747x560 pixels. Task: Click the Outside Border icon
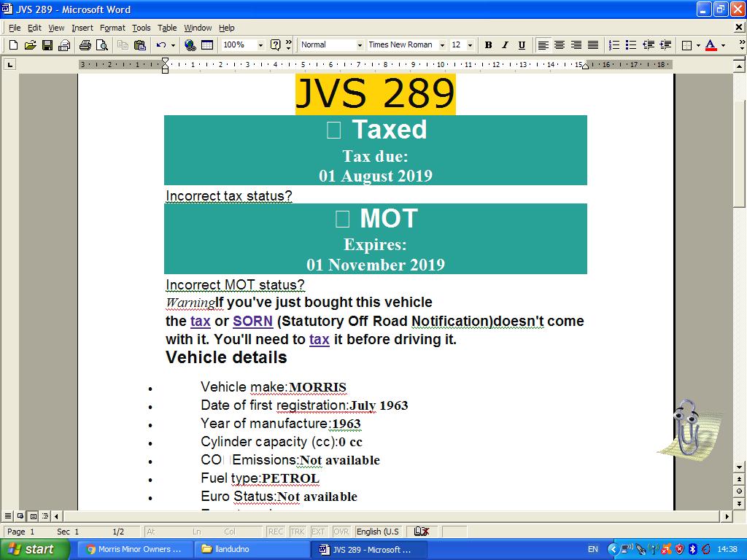pos(686,45)
